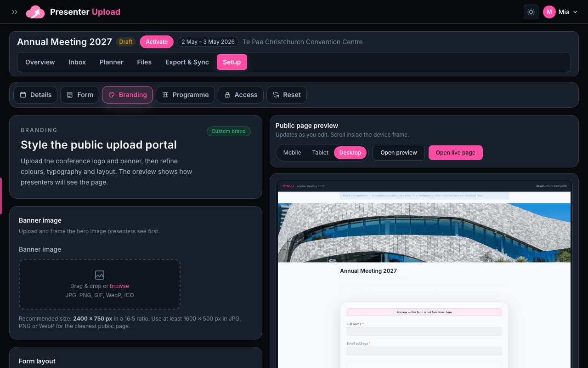Image resolution: width=588 pixels, height=368 pixels.
Task: Click the READ-ONLY PREVIEW label
Action: click(x=551, y=186)
